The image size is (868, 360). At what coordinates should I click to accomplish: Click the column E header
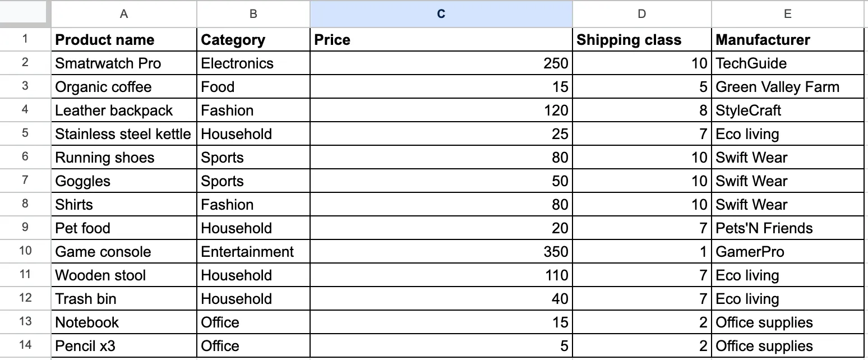tap(788, 14)
